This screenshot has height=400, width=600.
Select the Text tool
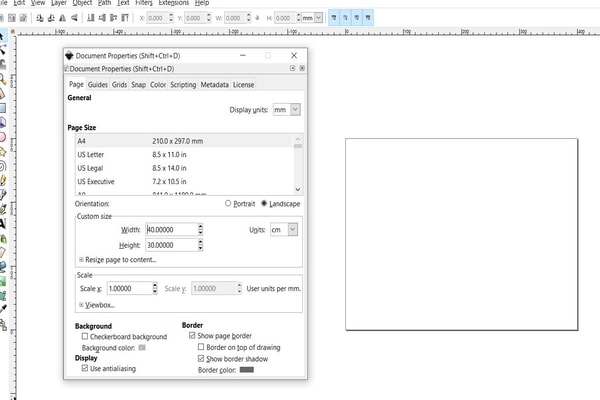3,224
